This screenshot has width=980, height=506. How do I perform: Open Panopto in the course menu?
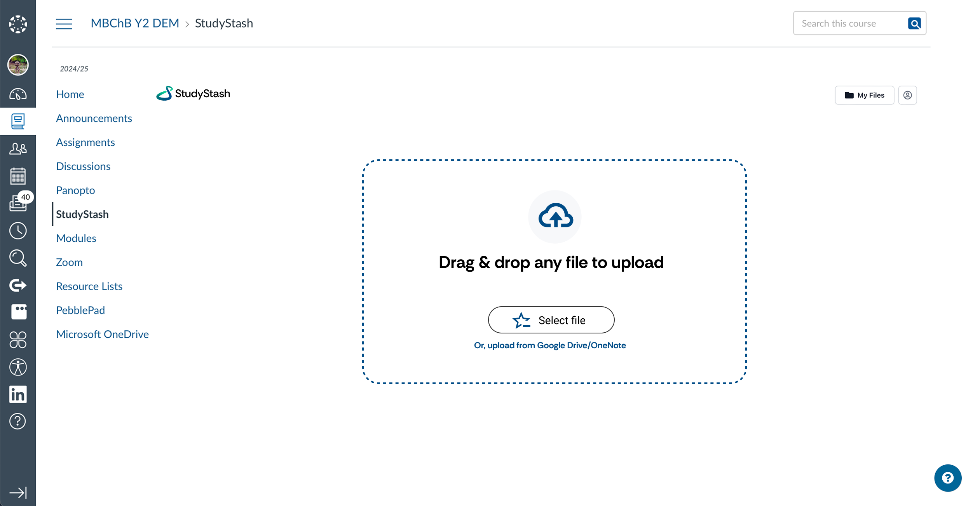pos(75,190)
